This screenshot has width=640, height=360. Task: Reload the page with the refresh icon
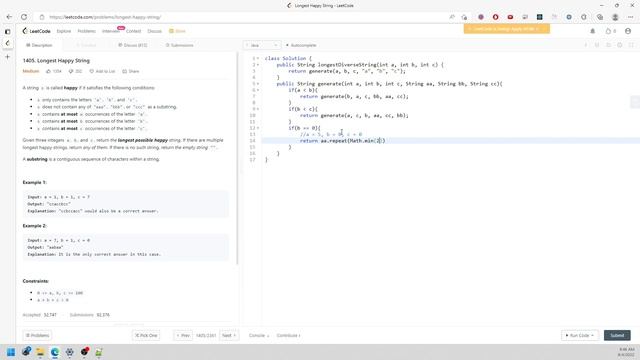coord(24,17)
